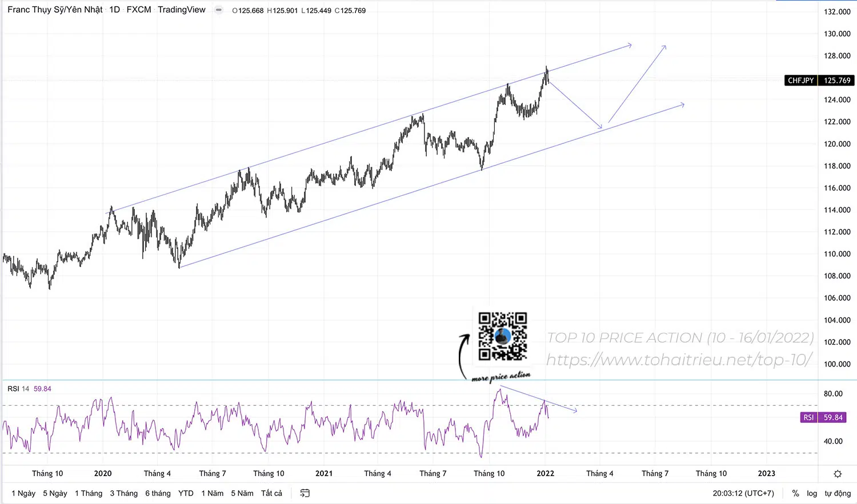Select the YTD date range
Image resolution: width=857 pixels, height=504 pixels.
pyautogui.click(x=186, y=493)
